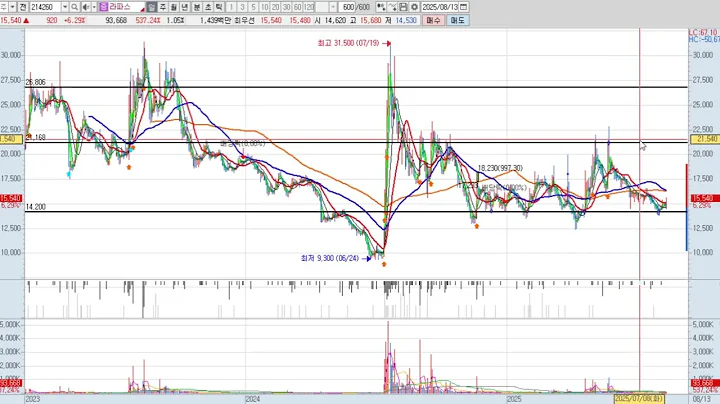
Task: Open the stock code 214260 dropdown arrow
Action: coord(65,7)
